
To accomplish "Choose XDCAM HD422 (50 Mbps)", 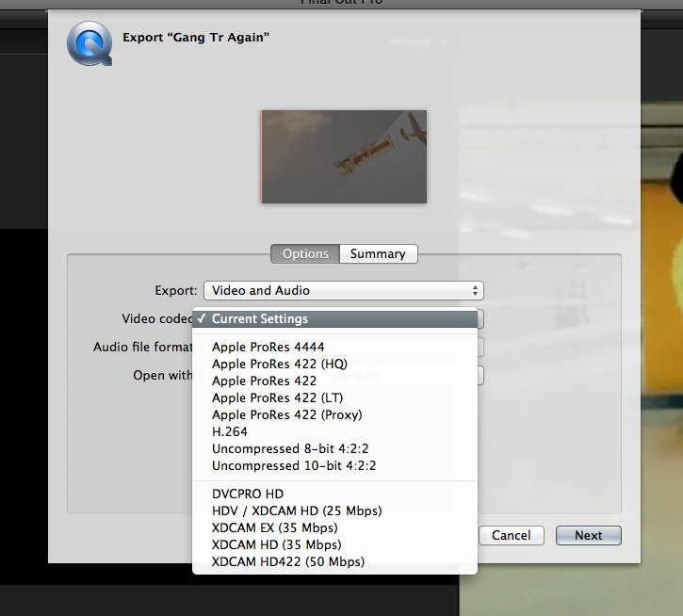I will coord(335,562).
